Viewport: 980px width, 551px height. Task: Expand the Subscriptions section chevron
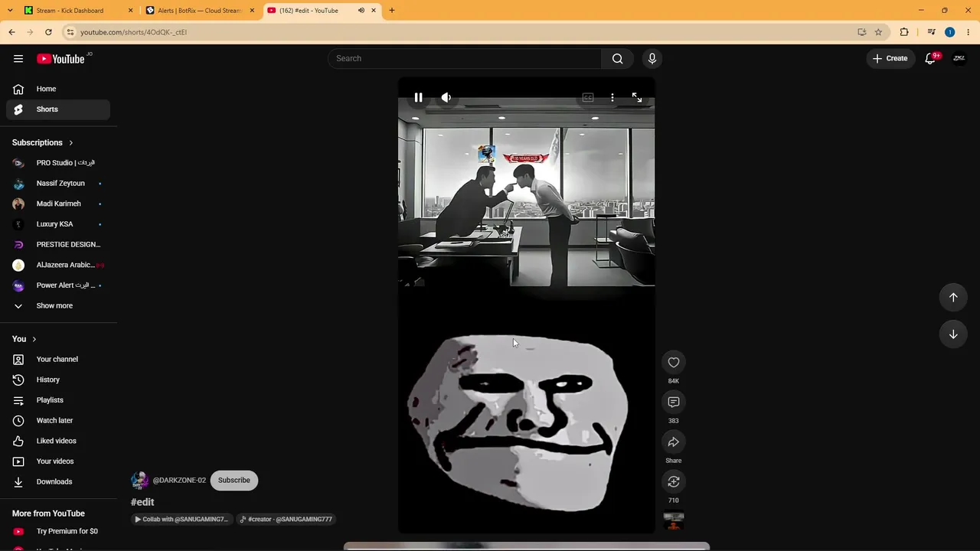point(71,143)
